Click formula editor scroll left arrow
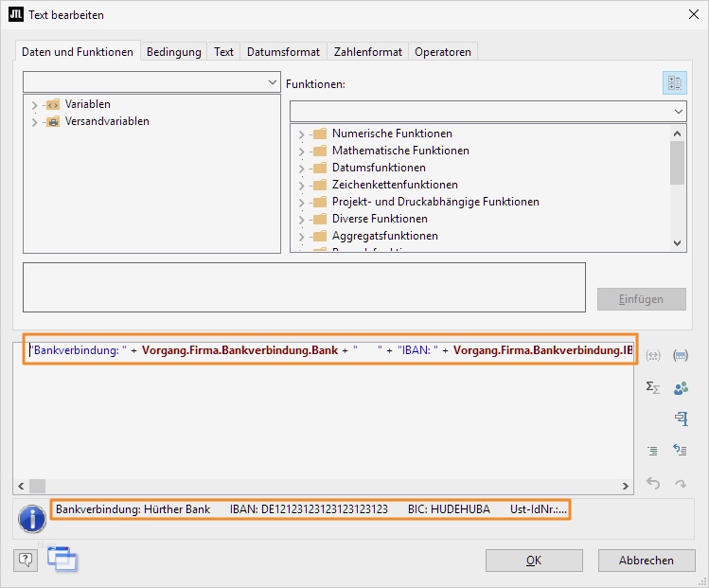This screenshot has width=709, height=588. click(21, 487)
